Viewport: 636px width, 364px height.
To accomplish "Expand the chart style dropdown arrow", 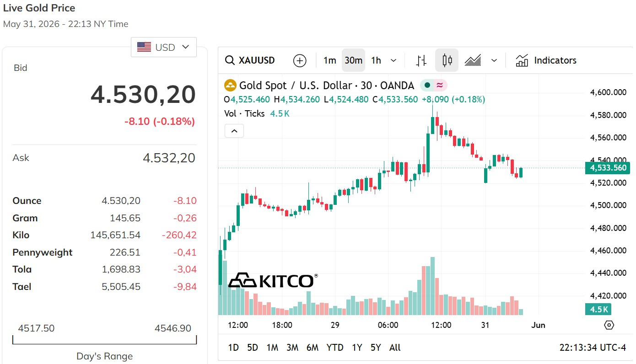I will (x=494, y=60).
